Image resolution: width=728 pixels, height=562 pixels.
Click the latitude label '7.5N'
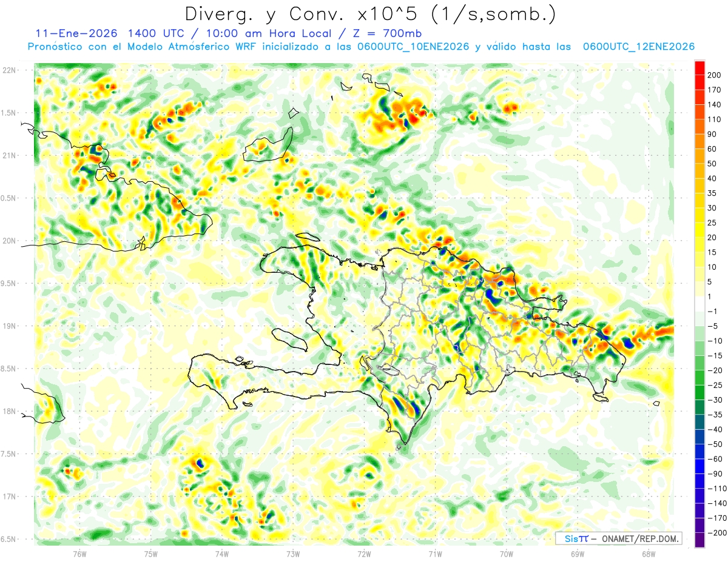tap(8, 454)
